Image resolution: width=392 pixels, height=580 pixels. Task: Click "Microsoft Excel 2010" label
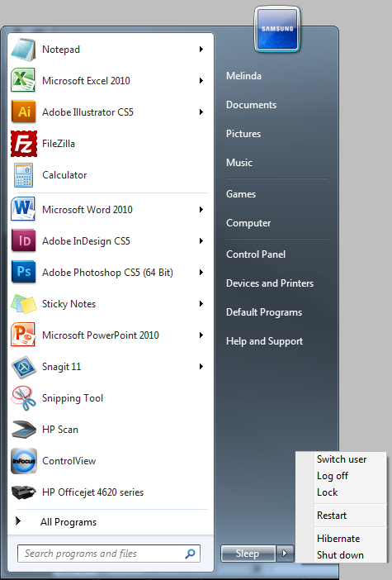(86, 81)
